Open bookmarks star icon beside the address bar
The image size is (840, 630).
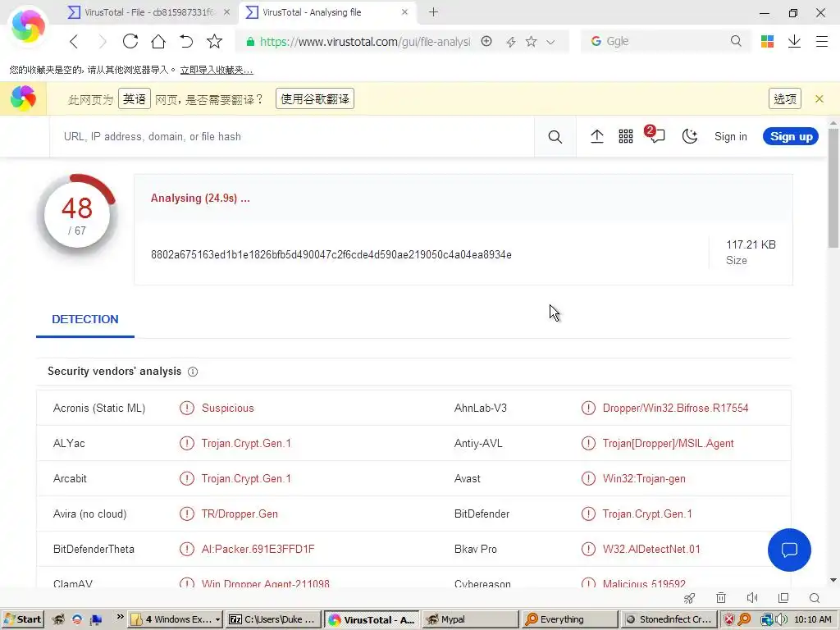(214, 41)
